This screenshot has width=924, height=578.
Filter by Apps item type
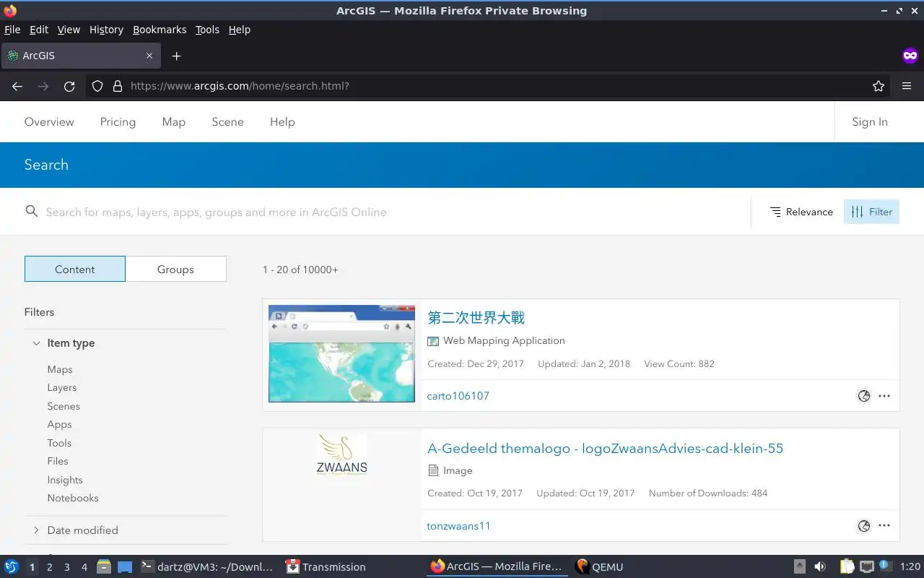point(59,425)
